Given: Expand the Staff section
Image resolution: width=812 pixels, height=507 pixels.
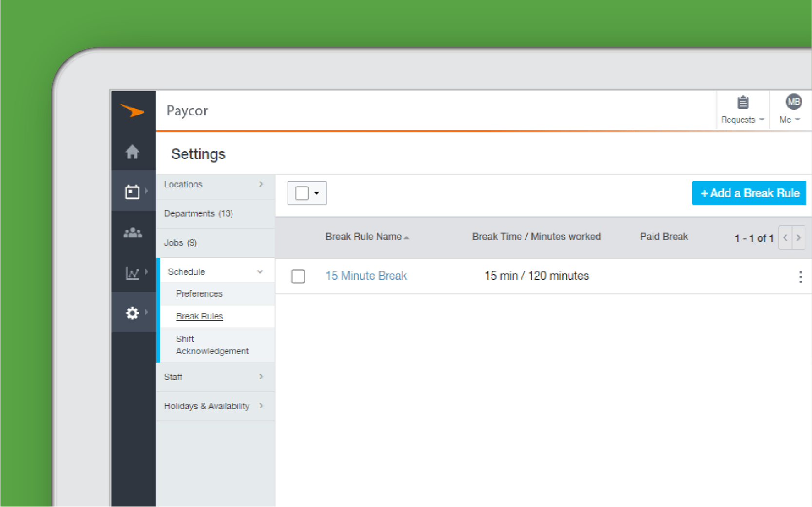Looking at the screenshot, I should point(215,377).
